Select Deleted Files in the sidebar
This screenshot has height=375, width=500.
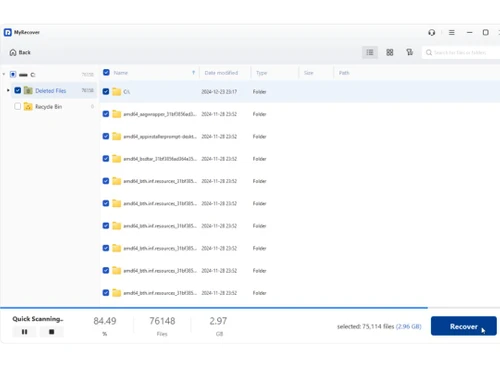point(51,91)
